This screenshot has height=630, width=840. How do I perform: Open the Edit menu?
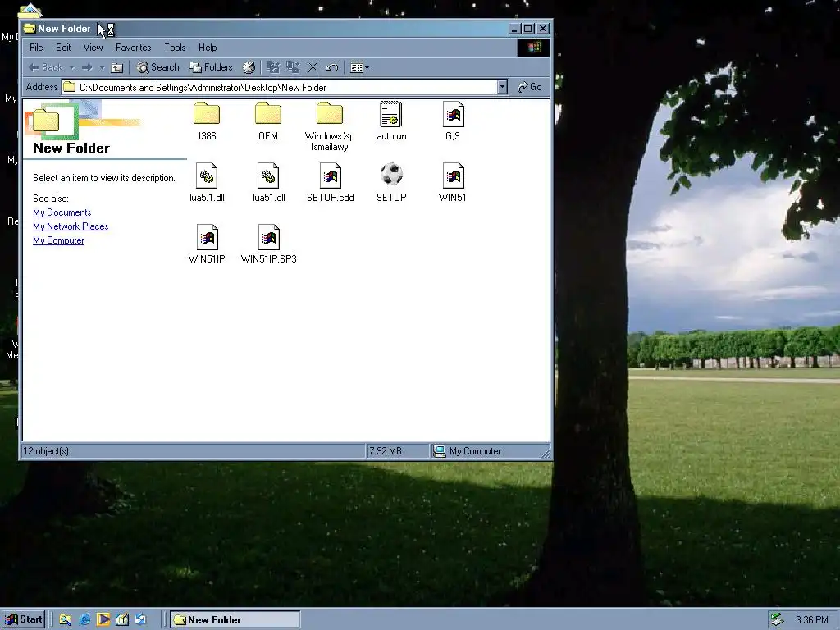click(63, 47)
